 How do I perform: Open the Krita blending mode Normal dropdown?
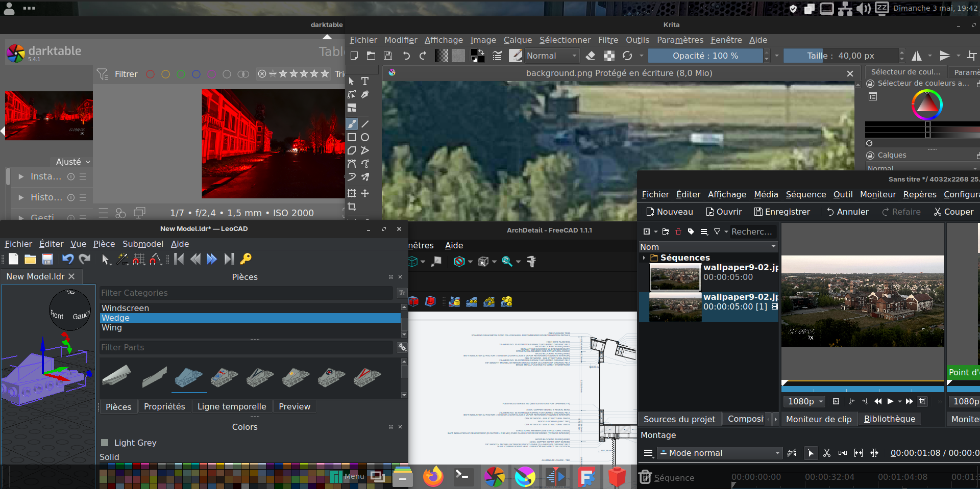[x=551, y=56]
